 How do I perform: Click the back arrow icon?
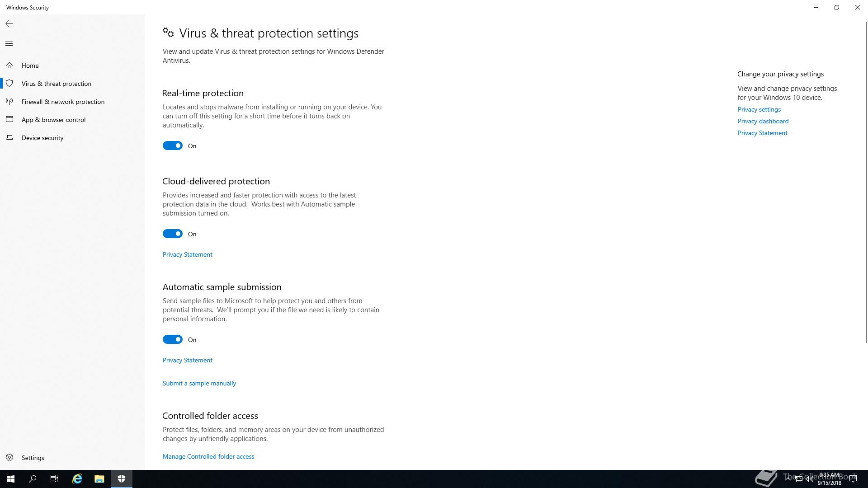click(x=9, y=23)
